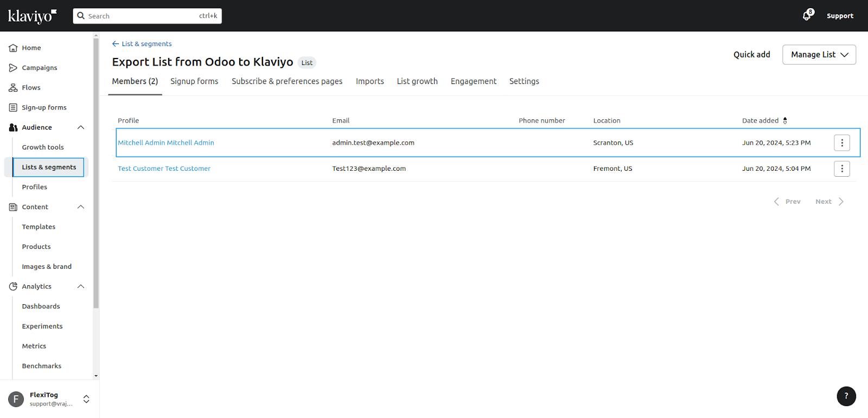The width and height of the screenshot is (868, 418).
Task: Switch to the Imports tab
Action: coord(370,81)
